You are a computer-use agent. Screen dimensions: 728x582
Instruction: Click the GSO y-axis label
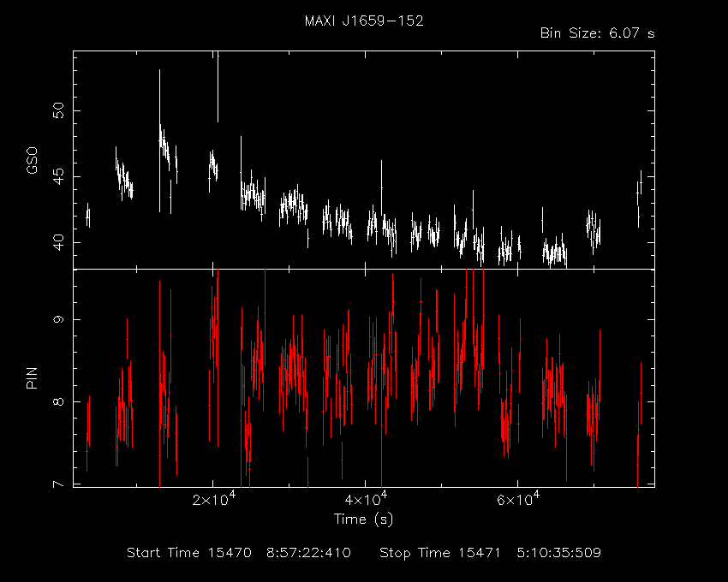(x=32, y=161)
